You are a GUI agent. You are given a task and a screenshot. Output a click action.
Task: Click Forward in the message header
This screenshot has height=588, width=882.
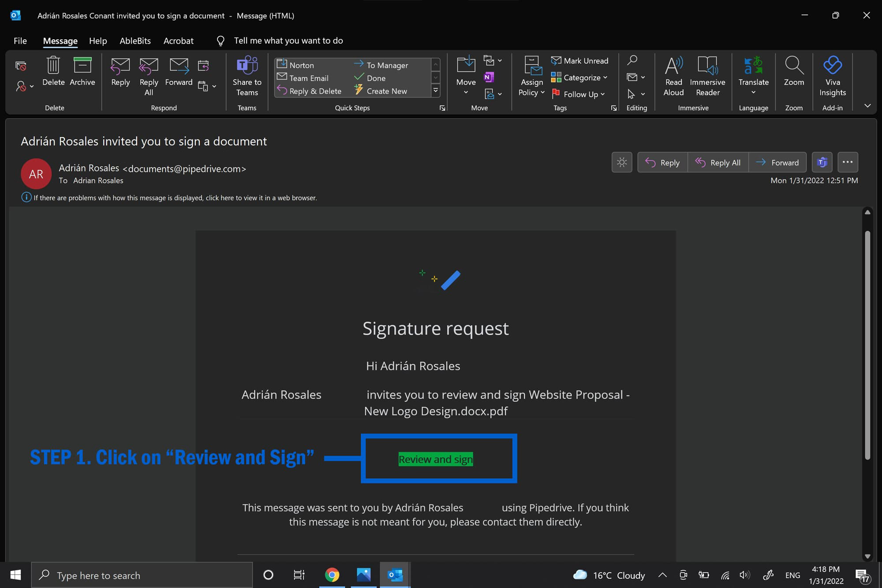[777, 162]
